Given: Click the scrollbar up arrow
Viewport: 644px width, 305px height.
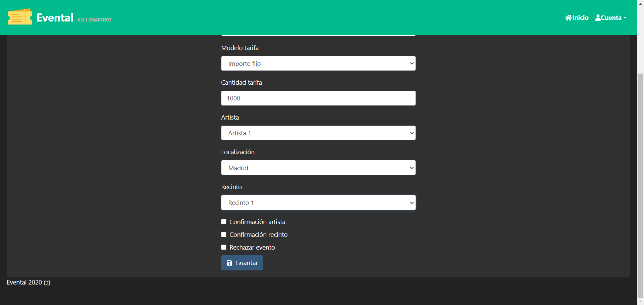Looking at the screenshot, I should 640,4.
